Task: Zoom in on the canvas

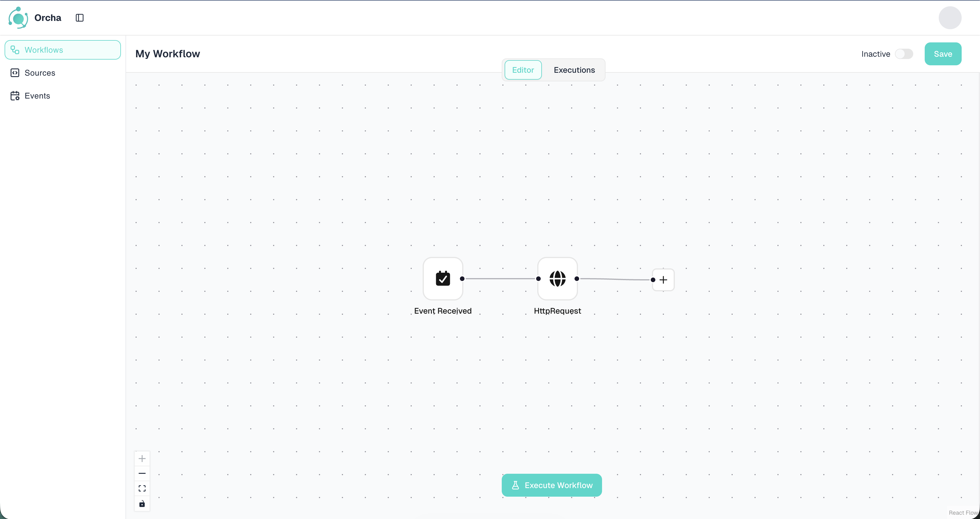Action: point(142,459)
